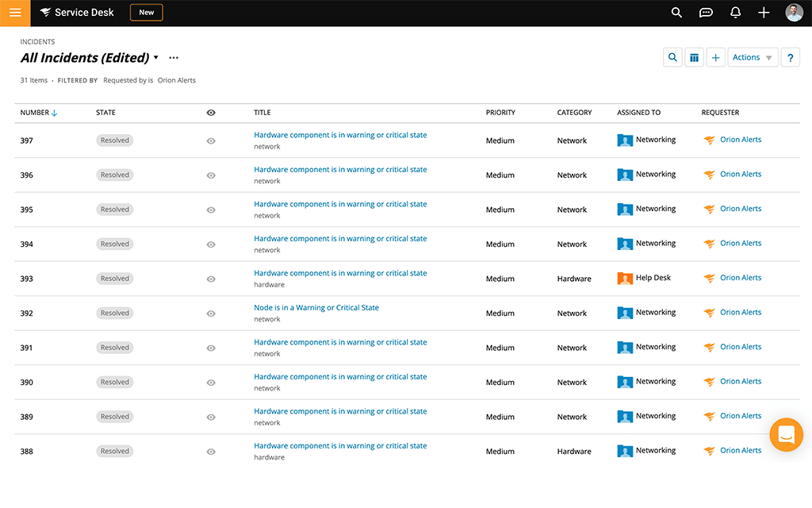Click Networking group icon in row 388
The height and width of the screenshot is (508, 812).
(625, 452)
